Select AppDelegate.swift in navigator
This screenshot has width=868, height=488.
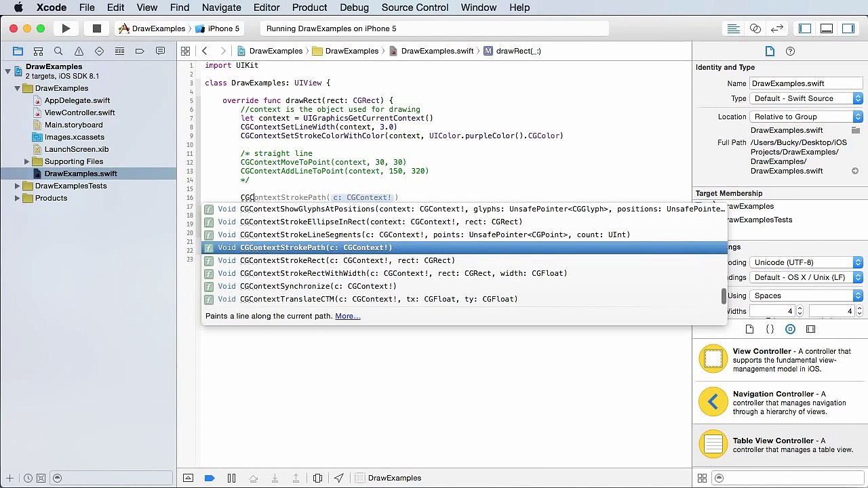click(x=77, y=100)
